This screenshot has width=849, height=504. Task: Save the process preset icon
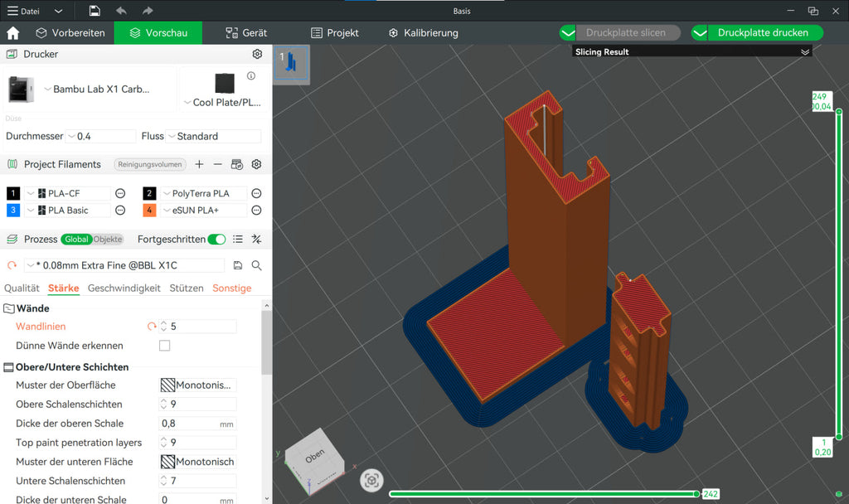238,265
